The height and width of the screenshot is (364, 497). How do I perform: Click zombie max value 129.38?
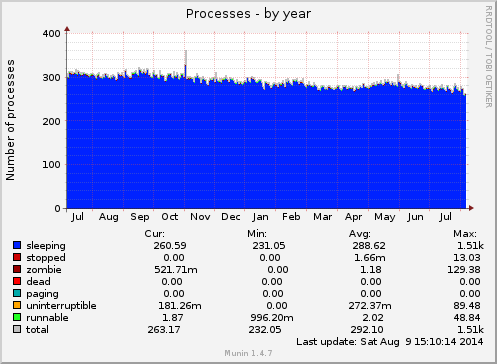(464, 270)
